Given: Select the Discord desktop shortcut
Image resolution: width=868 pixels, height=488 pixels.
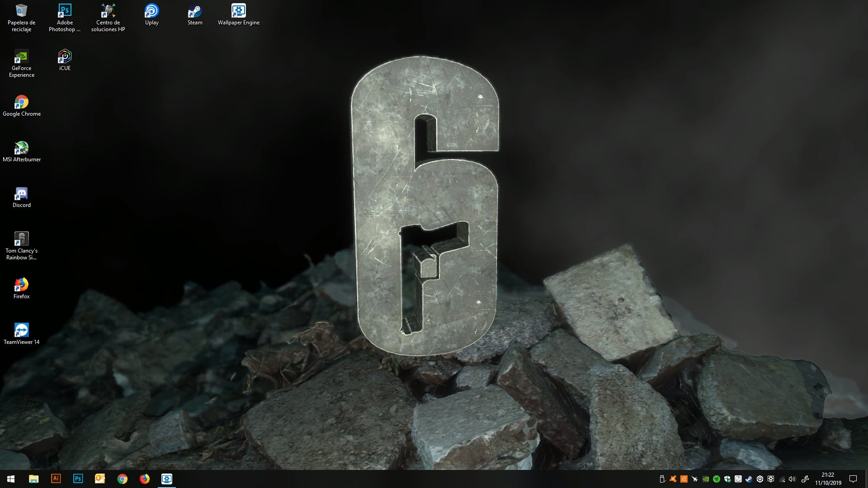Looking at the screenshot, I should (x=21, y=197).
